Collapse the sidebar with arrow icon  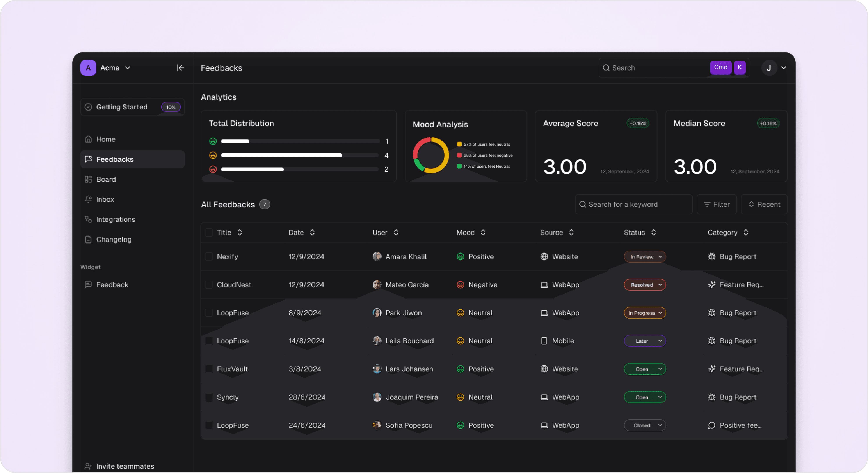click(x=181, y=68)
